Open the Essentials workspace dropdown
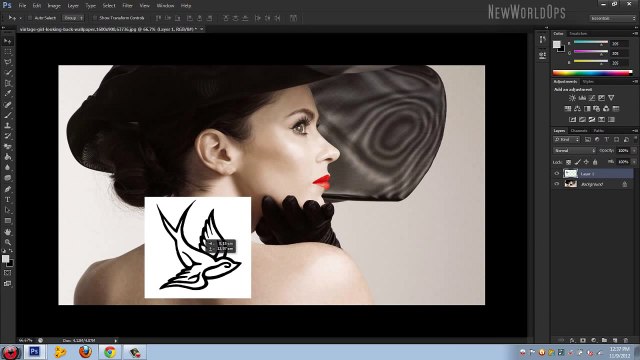 [x=613, y=18]
